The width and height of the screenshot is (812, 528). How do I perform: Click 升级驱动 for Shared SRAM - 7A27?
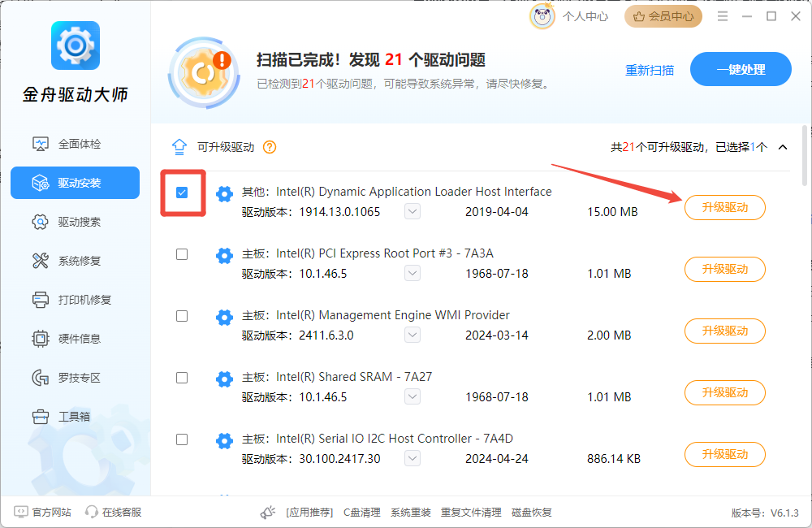(x=725, y=392)
